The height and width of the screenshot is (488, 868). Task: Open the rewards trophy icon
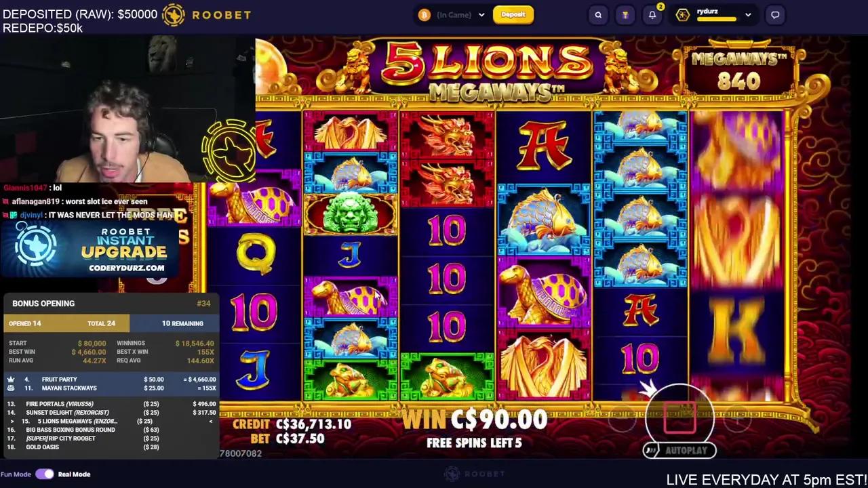coord(625,15)
